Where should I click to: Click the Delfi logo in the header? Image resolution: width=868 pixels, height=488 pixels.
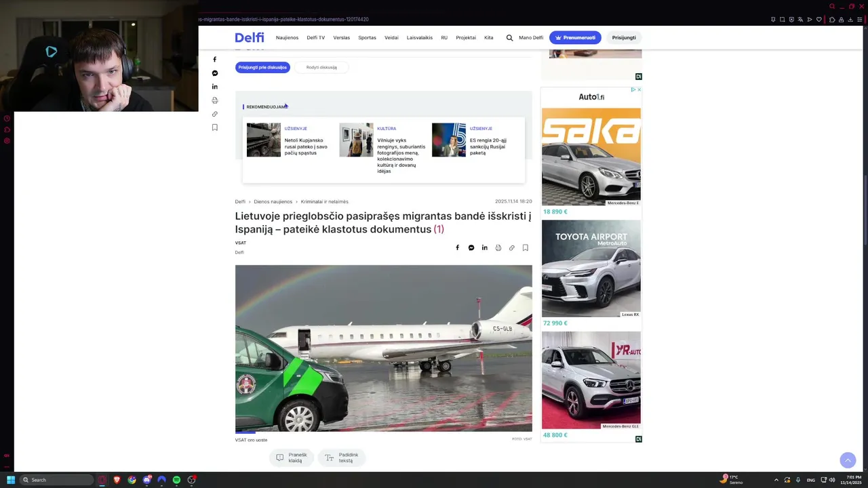coord(250,37)
